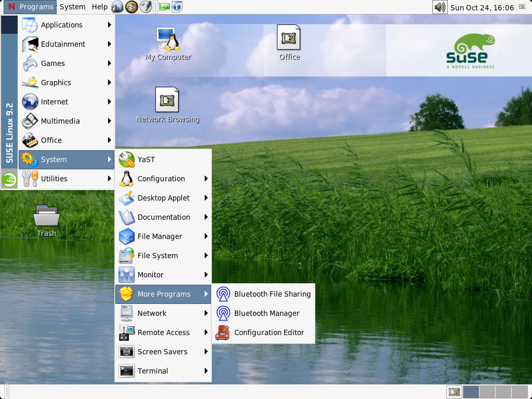532x399 pixels.
Task: Launch YaST via its wrench icon
Action: point(127,159)
